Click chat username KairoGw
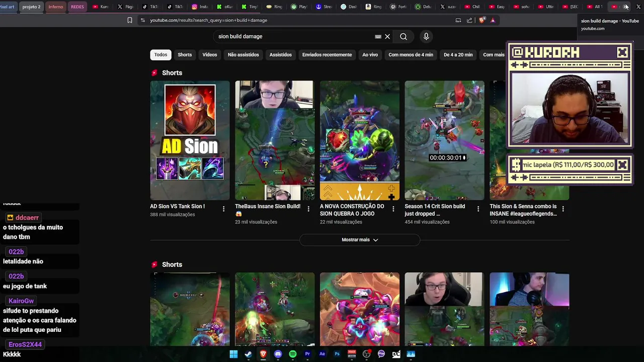The height and width of the screenshot is (362, 644). click(x=21, y=301)
